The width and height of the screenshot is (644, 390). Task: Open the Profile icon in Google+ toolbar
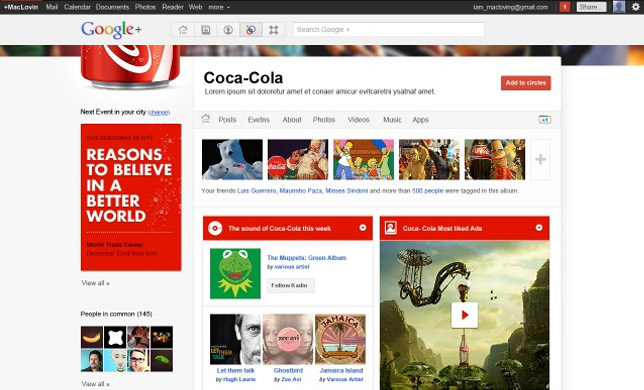[x=228, y=30]
